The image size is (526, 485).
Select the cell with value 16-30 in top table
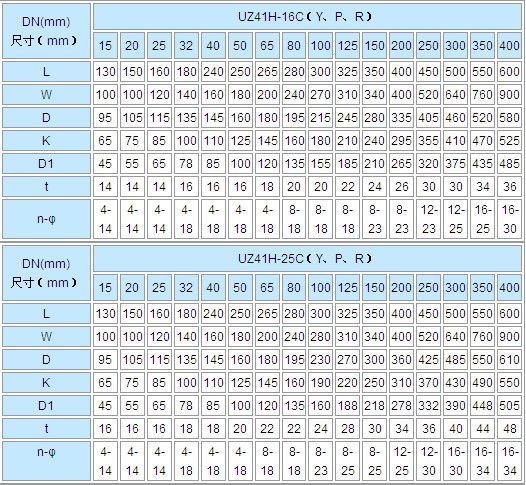click(x=509, y=219)
